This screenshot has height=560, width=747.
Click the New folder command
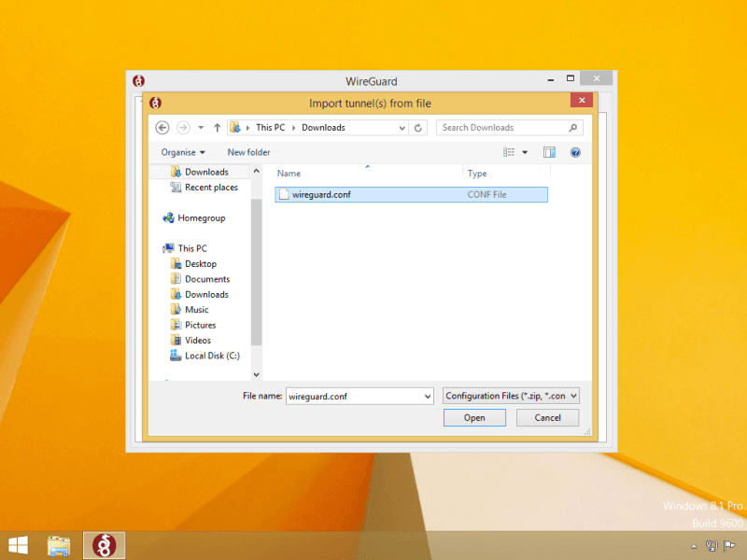tap(248, 152)
